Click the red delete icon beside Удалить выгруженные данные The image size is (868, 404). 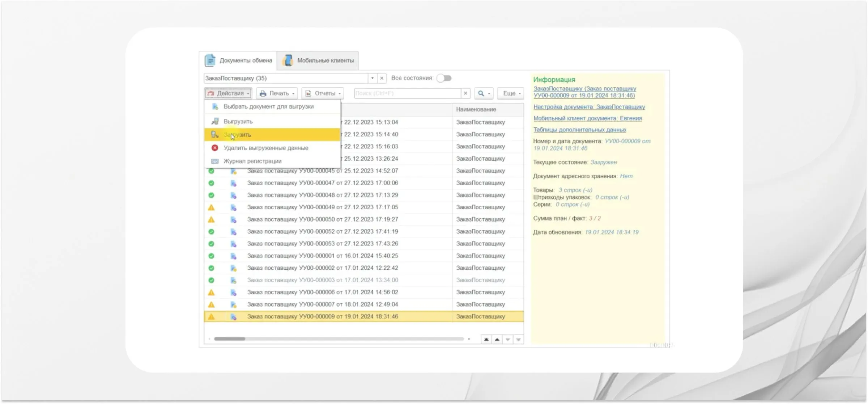click(215, 148)
